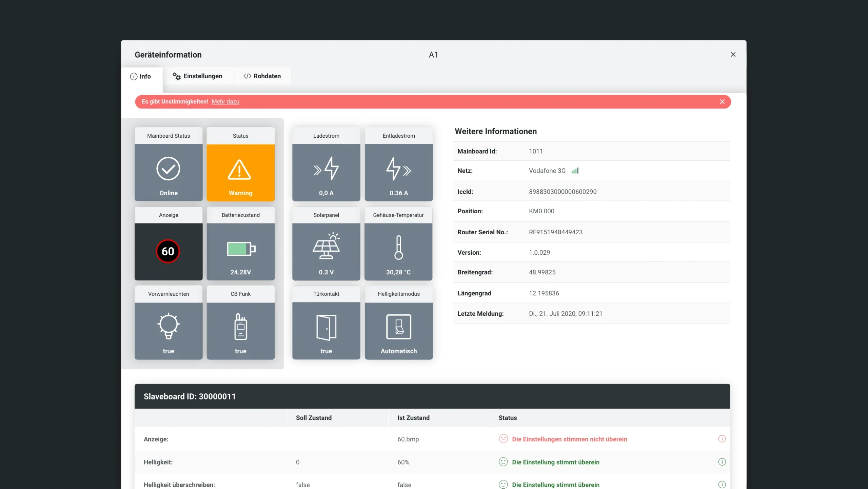868x489 pixels.
Task: Dismiss the red Unstimmigkeiten banner
Action: pos(722,101)
